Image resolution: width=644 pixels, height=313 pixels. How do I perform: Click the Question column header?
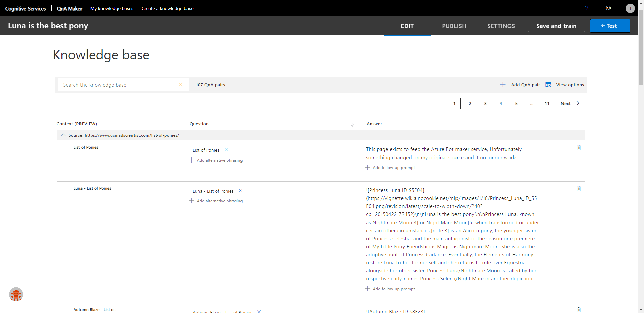(199, 124)
